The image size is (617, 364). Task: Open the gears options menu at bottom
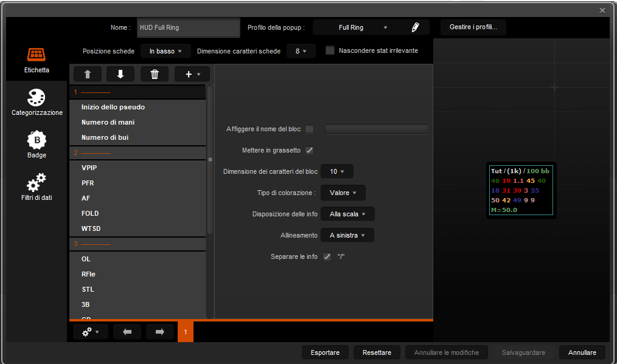pyautogui.click(x=89, y=332)
